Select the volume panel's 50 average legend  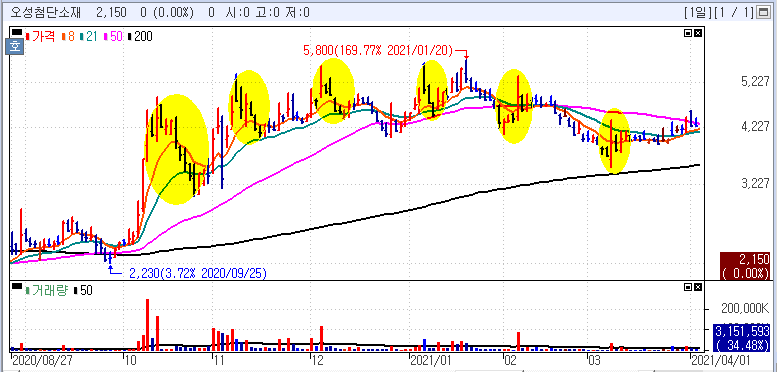tap(83, 291)
